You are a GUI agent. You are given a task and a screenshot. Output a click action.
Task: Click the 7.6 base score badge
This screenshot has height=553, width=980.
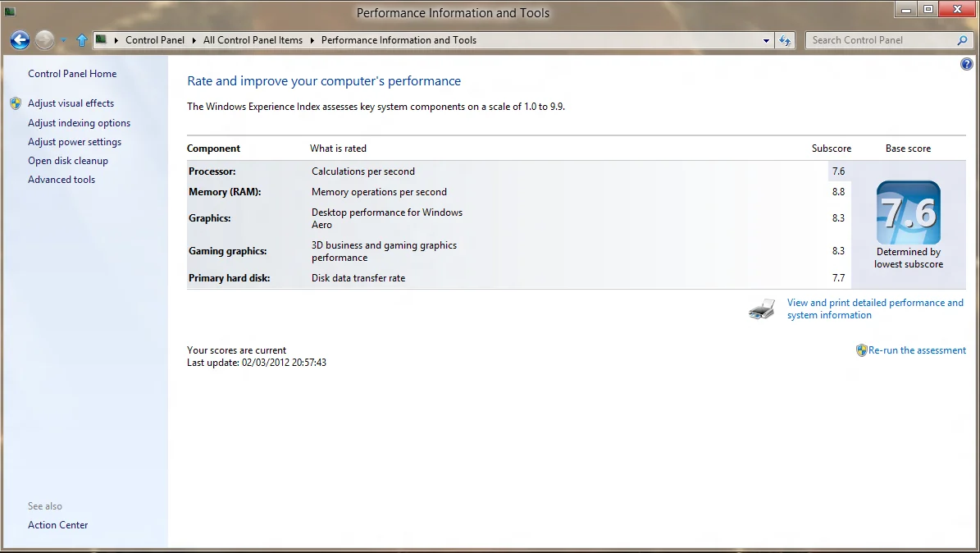[x=909, y=213]
